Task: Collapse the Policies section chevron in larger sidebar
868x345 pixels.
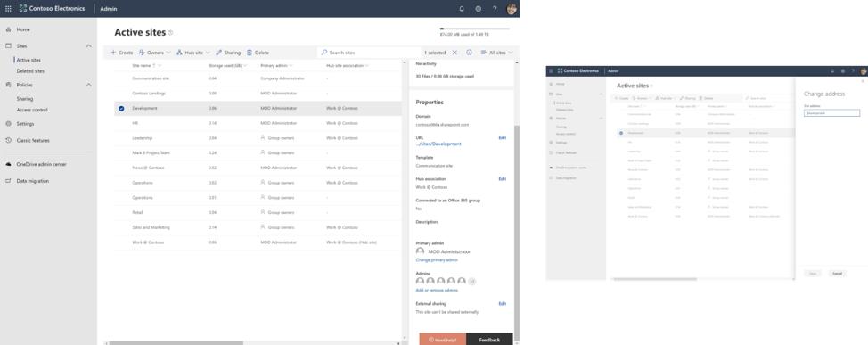Action: (x=88, y=85)
